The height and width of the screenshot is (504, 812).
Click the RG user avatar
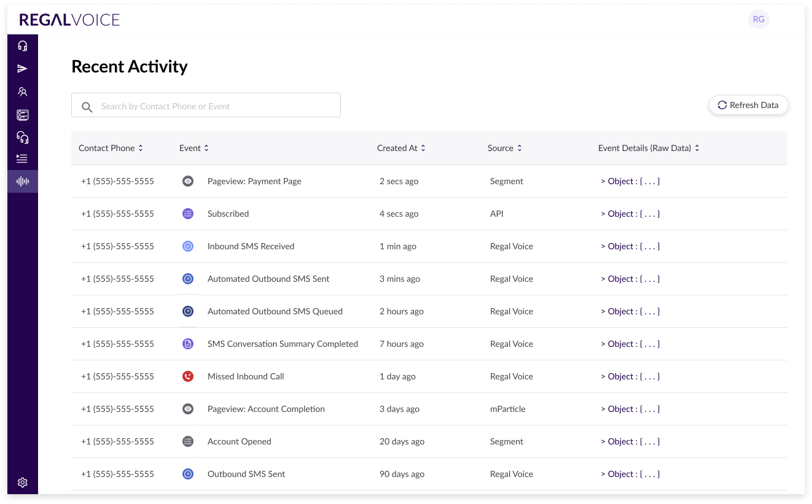click(x=759, y=19)
